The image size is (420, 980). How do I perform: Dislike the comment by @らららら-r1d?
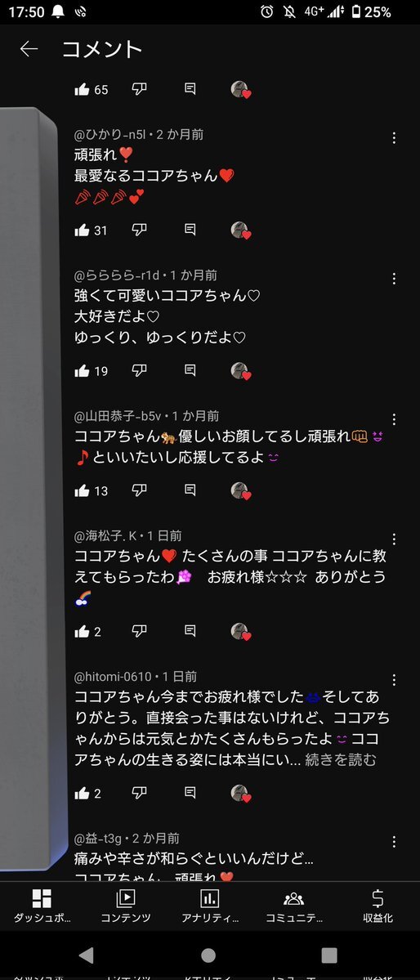tap(140, 370)
